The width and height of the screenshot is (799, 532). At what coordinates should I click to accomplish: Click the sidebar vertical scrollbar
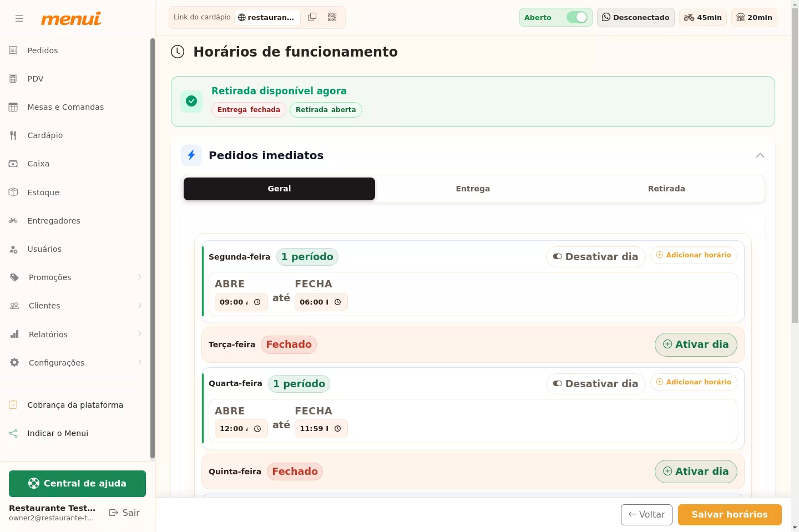pyautogui.click(x=153, y=249)
